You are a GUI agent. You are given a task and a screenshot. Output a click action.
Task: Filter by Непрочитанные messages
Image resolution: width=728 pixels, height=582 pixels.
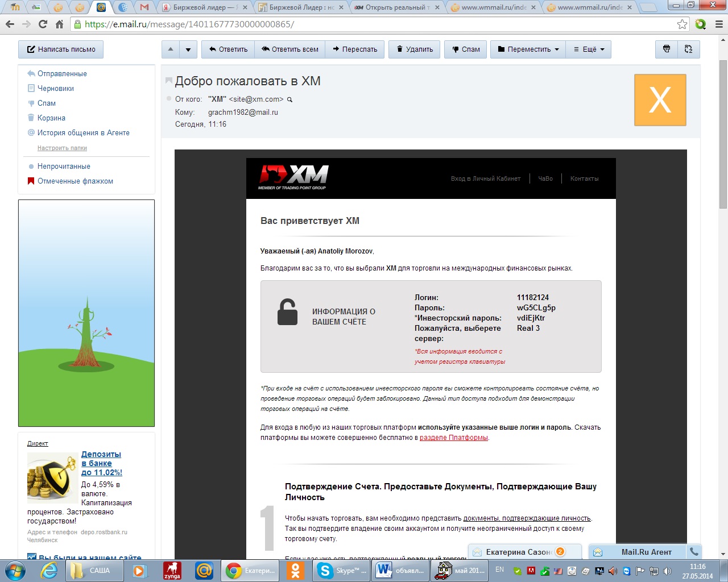point(64,167)
